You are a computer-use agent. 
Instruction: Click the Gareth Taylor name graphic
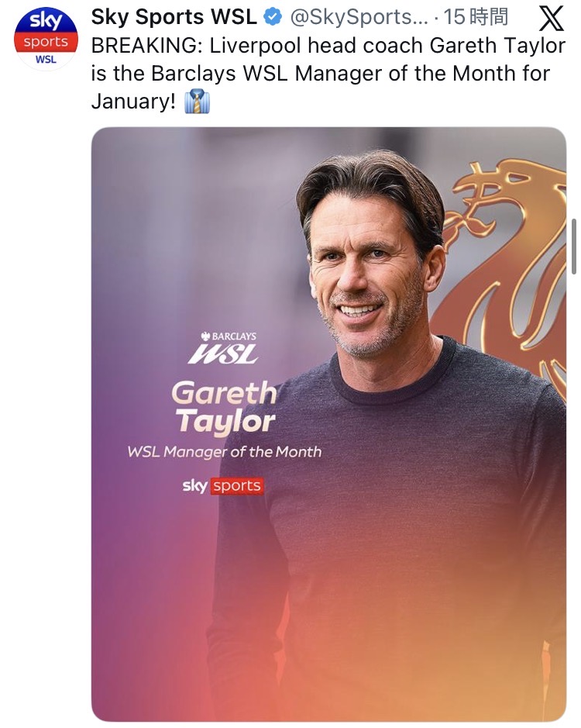pos(224,408)
